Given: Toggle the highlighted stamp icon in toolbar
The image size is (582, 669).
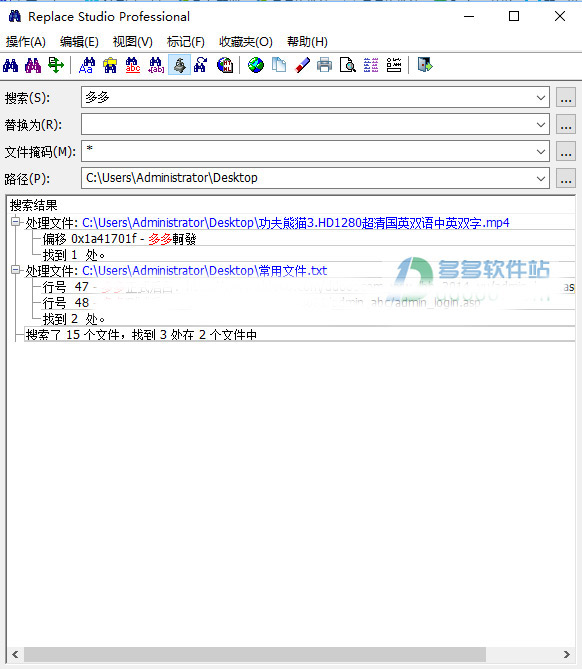Looking at the screenshot, I should point(179,65).
